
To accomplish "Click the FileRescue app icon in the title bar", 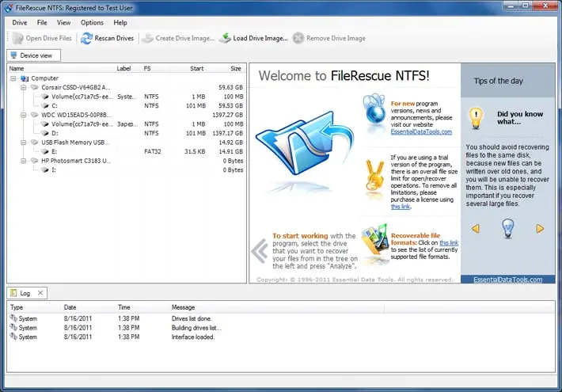I will (9, 8).
